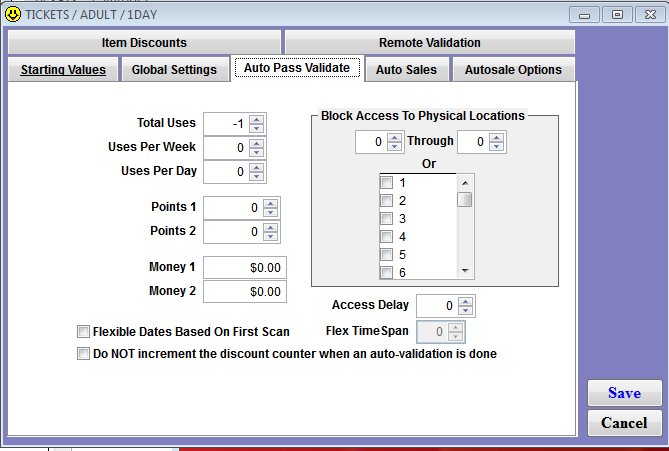
Task: Open the Item Discounts tab
Action: 144,42
